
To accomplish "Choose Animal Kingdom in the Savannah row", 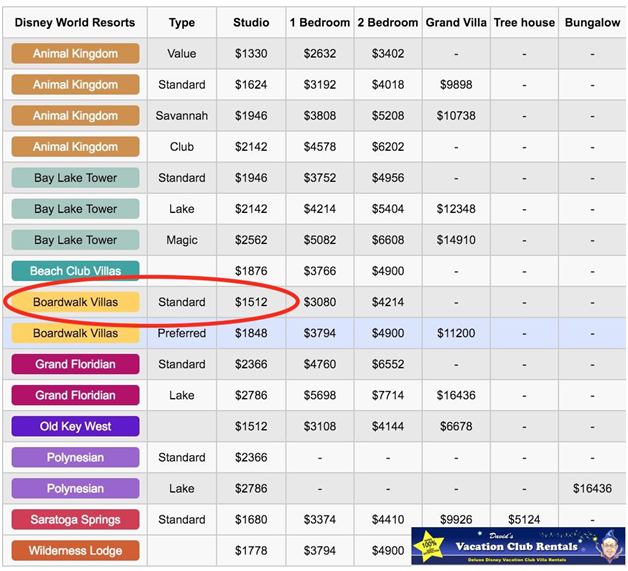I will tap(75, 116).
